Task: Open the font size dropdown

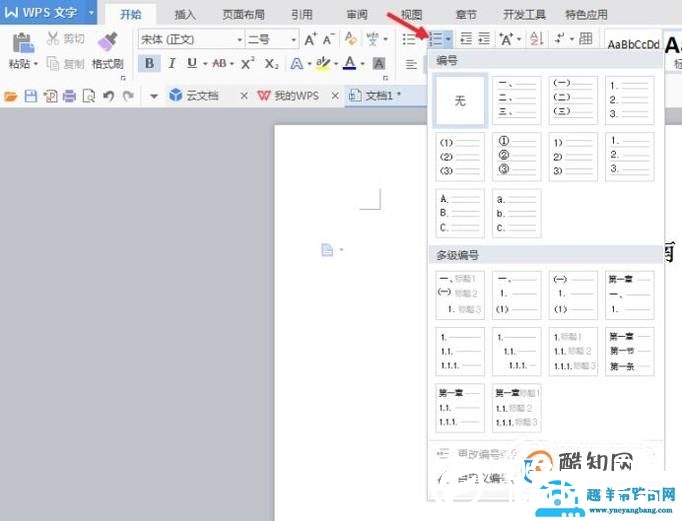Action: click(x=294, y=40)
